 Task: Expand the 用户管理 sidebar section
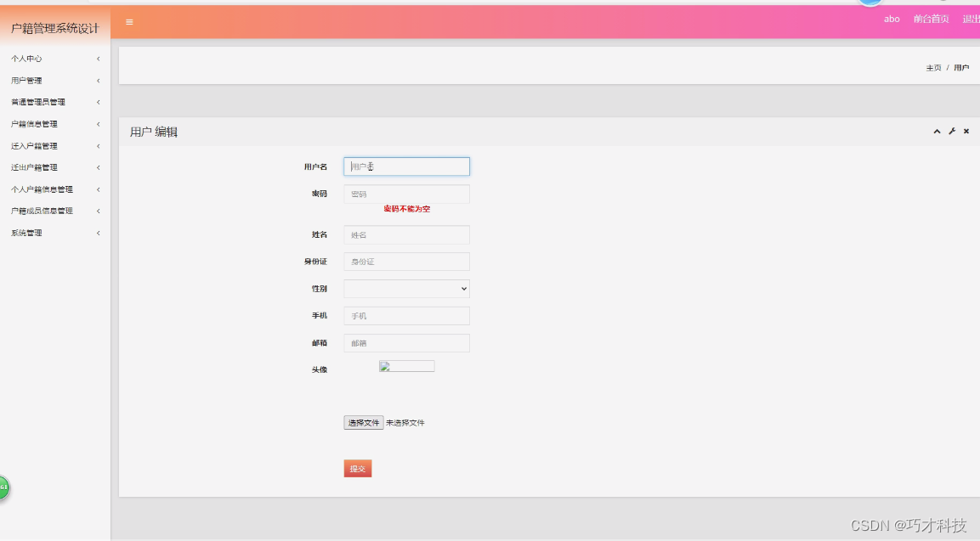pyautogui.click(x=54, y=80)
